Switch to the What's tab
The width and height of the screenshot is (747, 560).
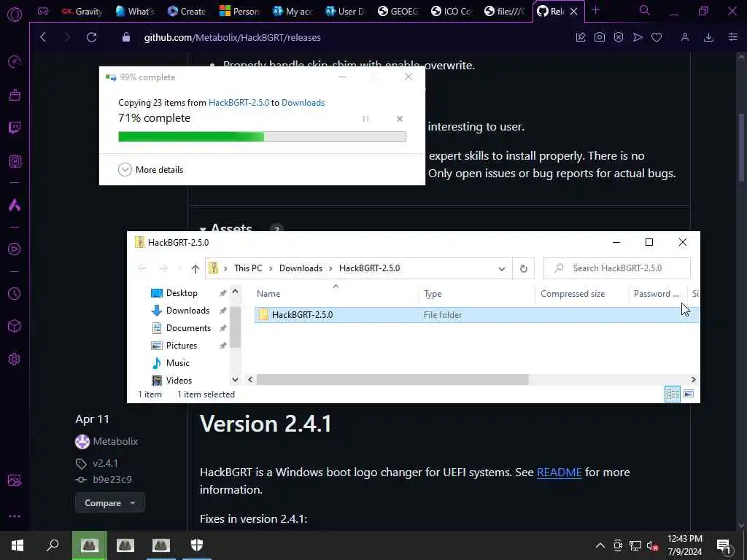point(135,12)
